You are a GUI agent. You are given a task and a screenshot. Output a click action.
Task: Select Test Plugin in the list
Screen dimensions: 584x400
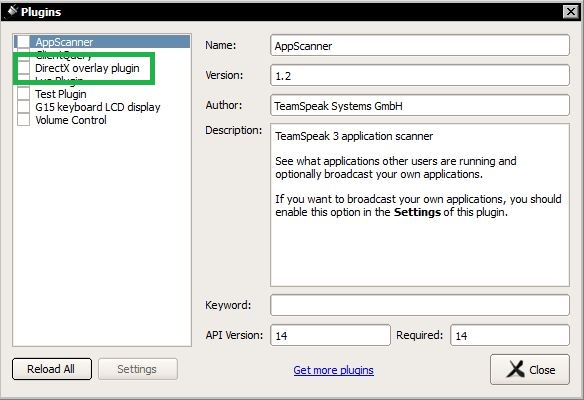click(x=61, y=94)
